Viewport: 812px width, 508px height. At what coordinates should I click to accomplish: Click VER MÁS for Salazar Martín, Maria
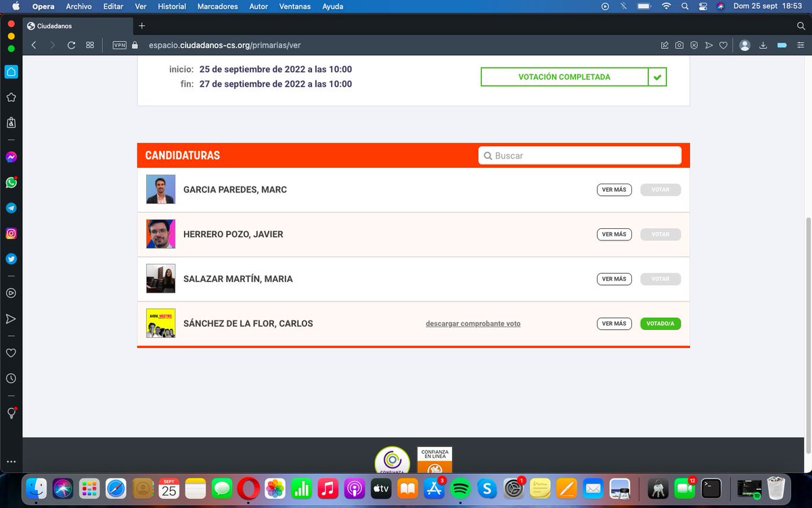tap(614, 279)
